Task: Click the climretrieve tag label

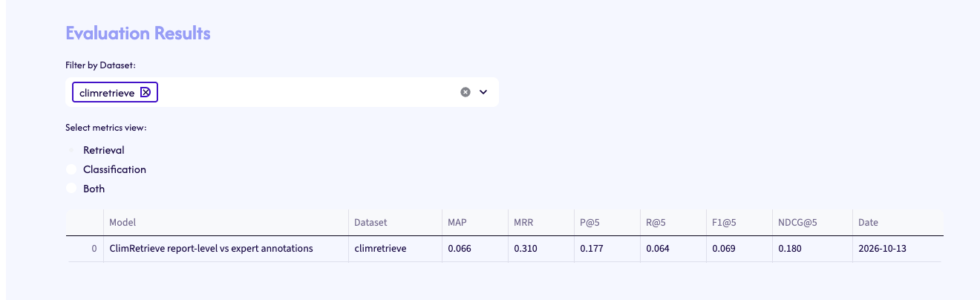Action: 107,93
